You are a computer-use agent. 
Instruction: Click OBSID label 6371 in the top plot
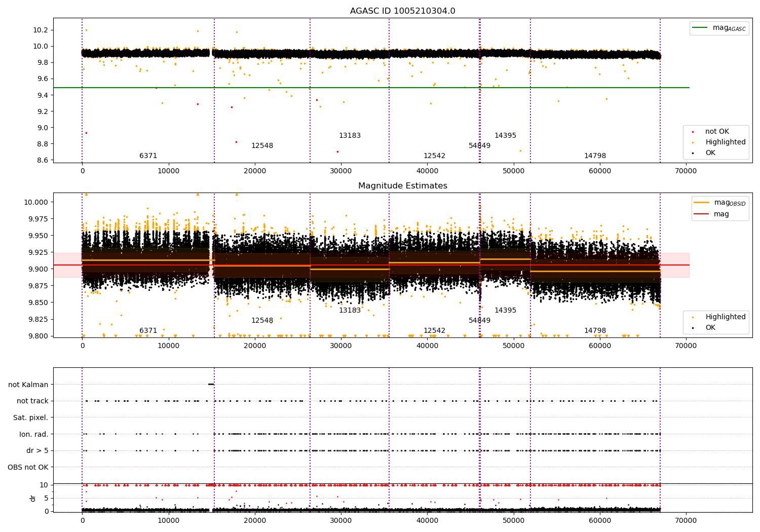pos(148,156)
